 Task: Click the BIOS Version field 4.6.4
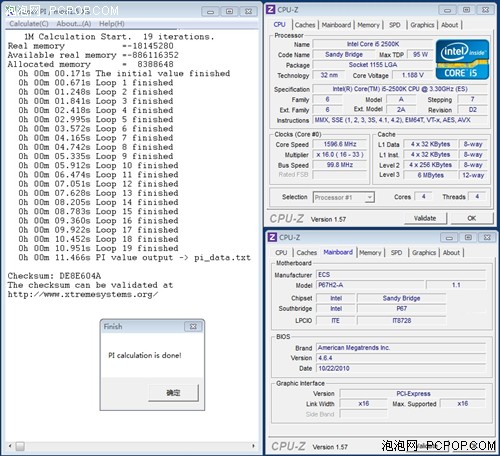click(401, 358)
